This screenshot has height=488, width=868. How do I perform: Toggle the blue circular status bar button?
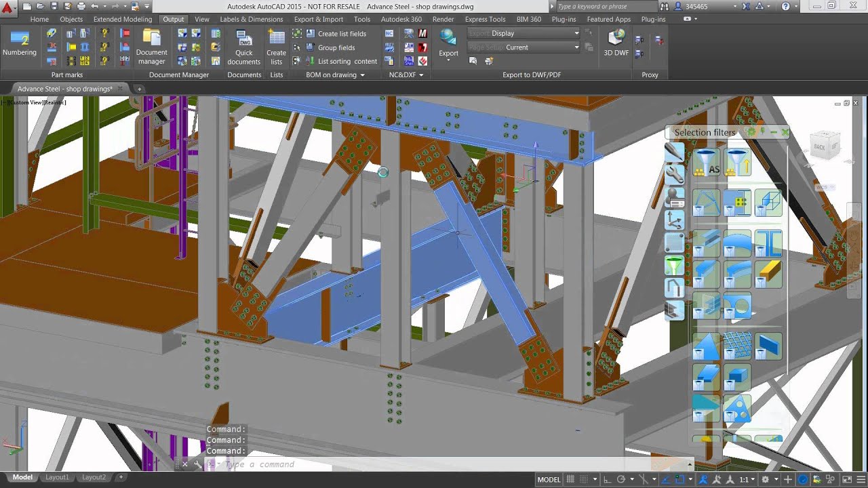pos(804,479)
